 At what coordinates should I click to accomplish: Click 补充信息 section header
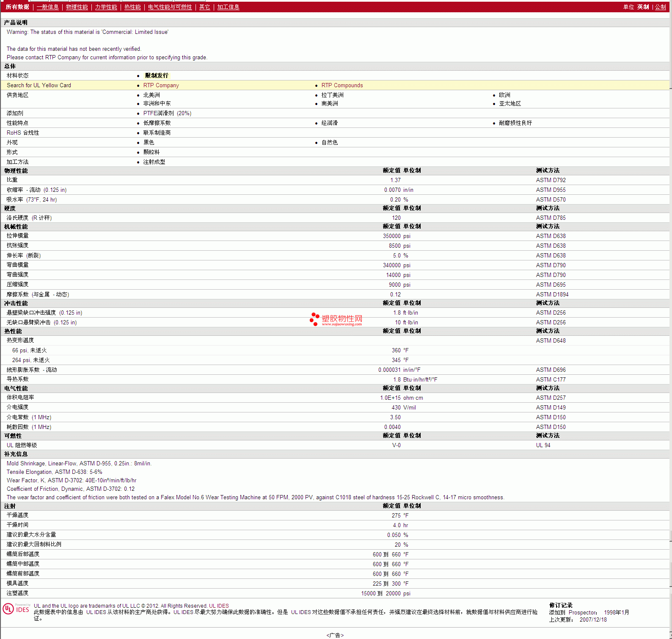coord(16,454)
